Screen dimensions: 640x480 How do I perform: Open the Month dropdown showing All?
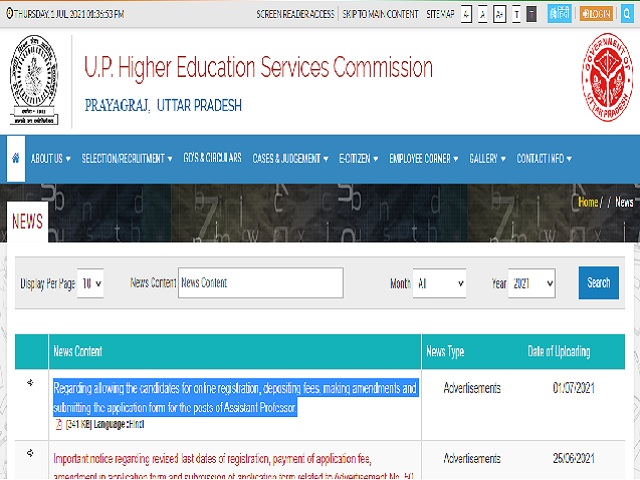[439, 283]
